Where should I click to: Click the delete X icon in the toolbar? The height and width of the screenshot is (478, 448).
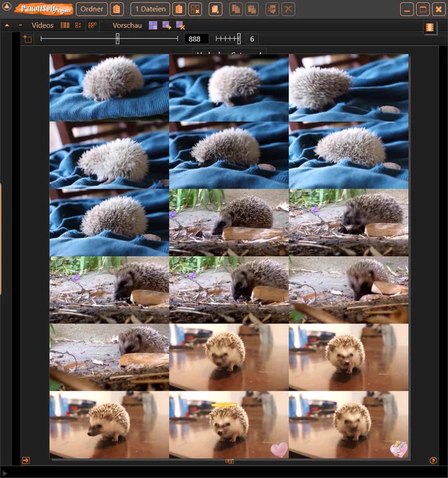click(288, 9)
